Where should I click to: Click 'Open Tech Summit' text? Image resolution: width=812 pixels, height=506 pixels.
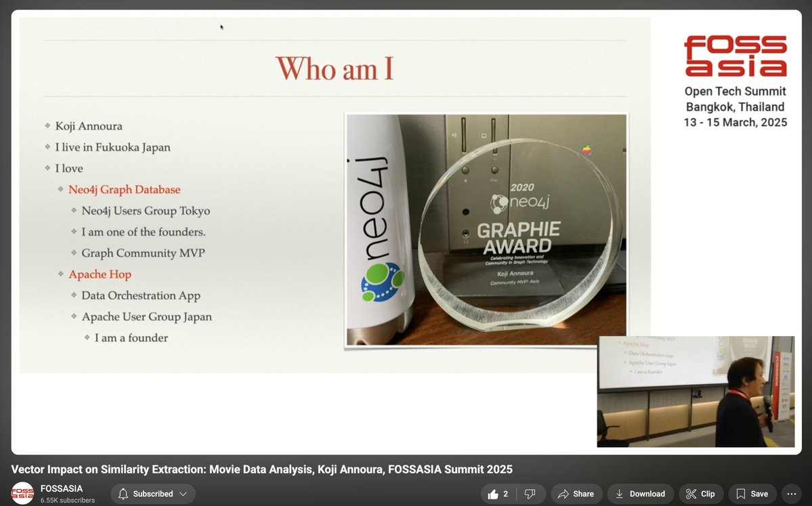click(735, 91)
